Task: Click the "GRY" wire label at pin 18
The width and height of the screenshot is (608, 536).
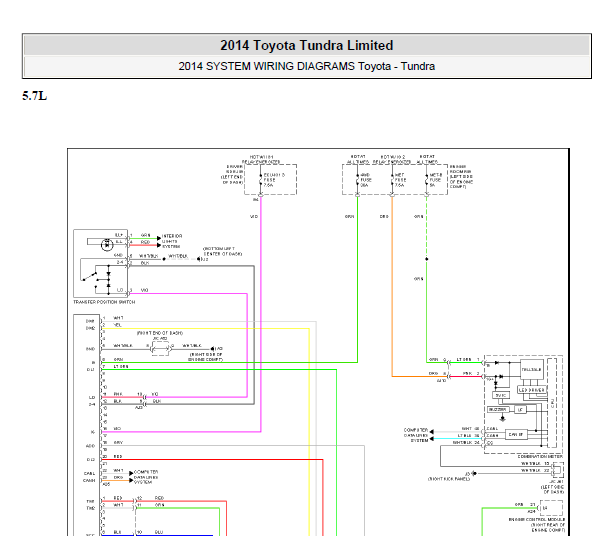Action: click(x=118, y=443)
